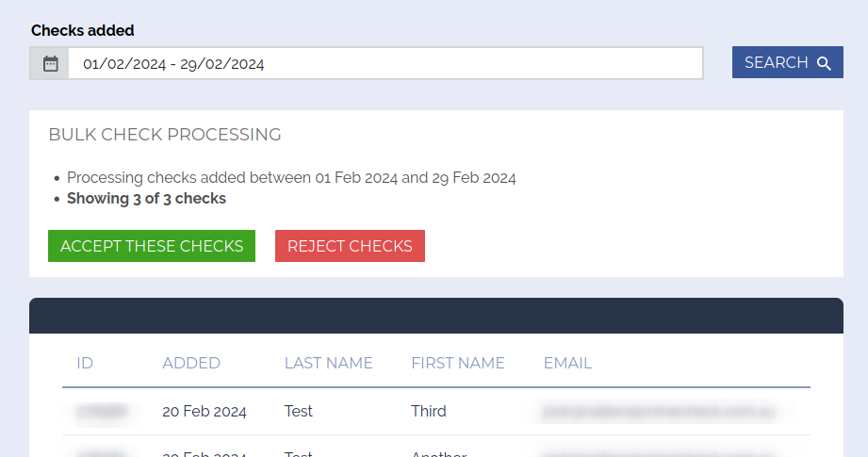868x457 pixels.
Task: Click the red REJECT CHECKS button
Action: tap(350, 246)
